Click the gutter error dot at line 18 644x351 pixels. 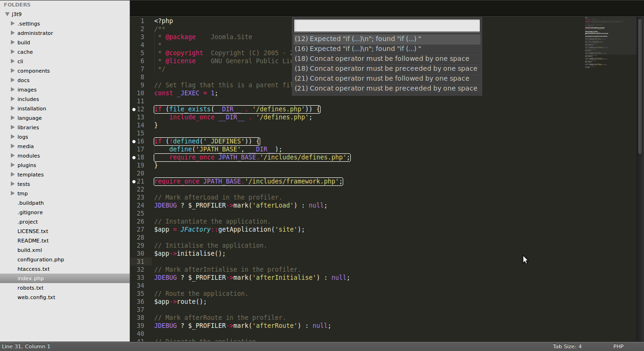(x=134, y=158)
